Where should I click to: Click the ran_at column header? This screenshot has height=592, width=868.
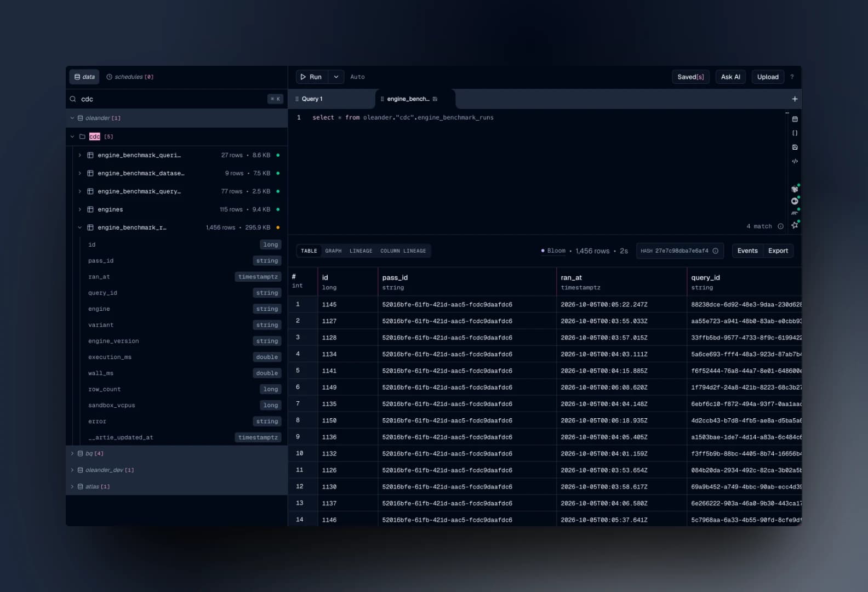[621, 282]
